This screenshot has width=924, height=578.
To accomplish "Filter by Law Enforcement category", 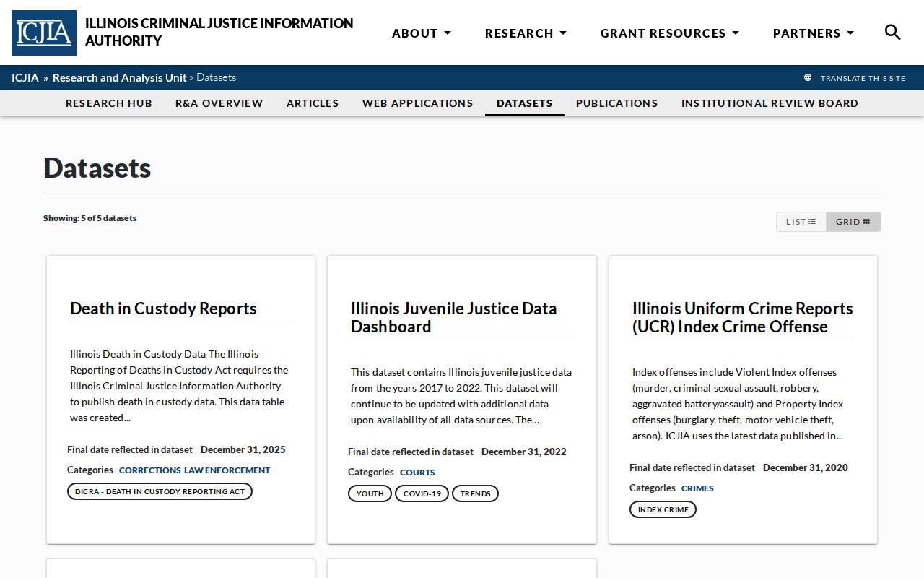I will (x=227, y=470).
